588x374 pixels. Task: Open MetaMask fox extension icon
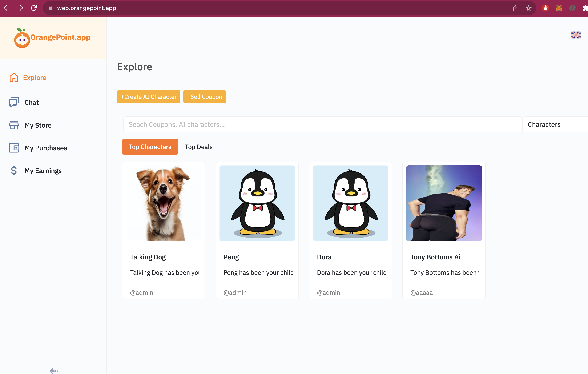pyautogui.click(x=559, y=8)
